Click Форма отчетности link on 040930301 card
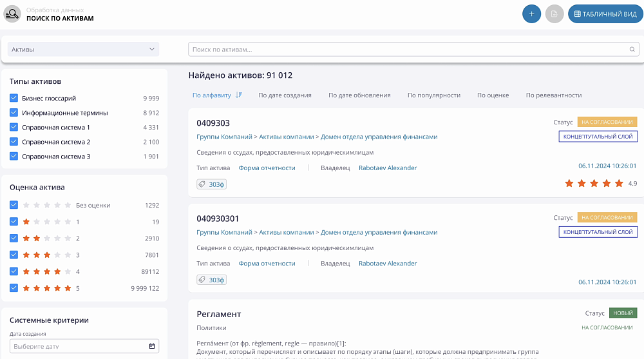 tap(267, 263)
